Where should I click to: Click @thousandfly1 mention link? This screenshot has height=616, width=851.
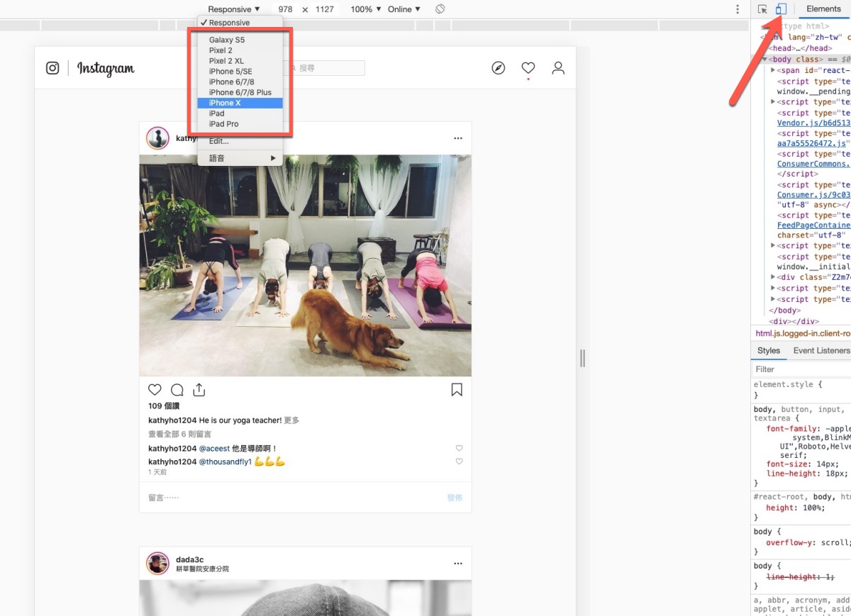pos(226,462)
